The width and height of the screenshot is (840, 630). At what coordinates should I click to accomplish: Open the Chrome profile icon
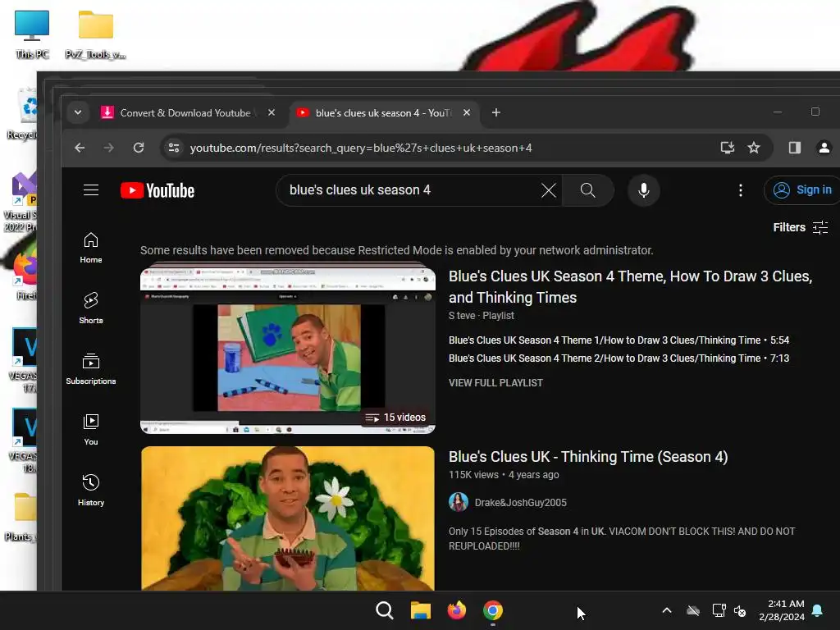point(824,148)
